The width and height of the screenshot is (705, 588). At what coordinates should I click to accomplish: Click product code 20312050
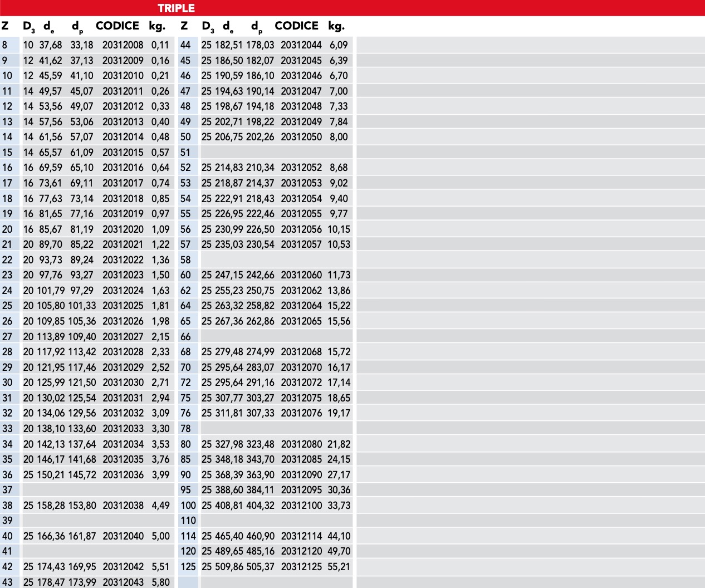301,137
